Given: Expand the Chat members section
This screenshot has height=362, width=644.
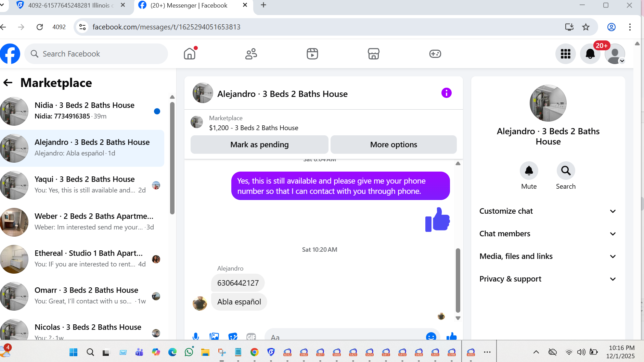Looking at the screenshot, I should 548,234.
